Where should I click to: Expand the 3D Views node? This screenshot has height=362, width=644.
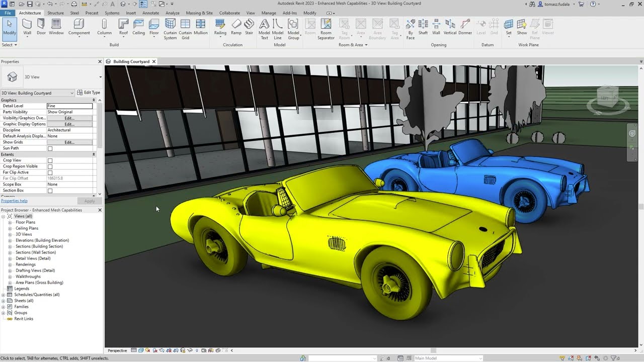coord(10,234)
